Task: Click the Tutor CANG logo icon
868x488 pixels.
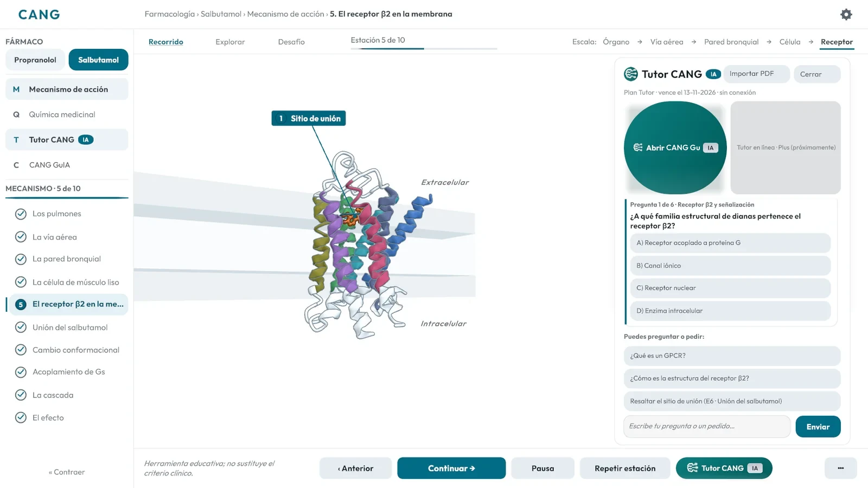Action: [x=630, y=74]
